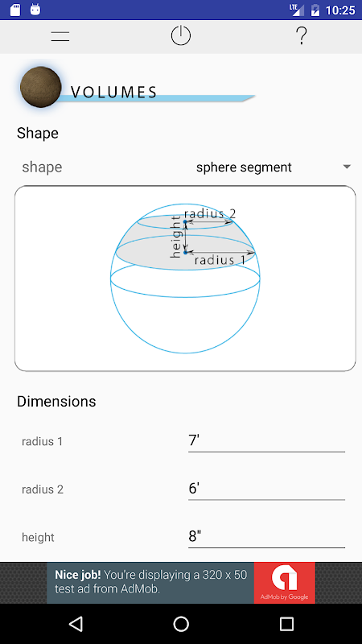Tap the sphere segment diagram image
This screenshot has width=362, height=644.
pyautogui.click(x=185, y=279)
